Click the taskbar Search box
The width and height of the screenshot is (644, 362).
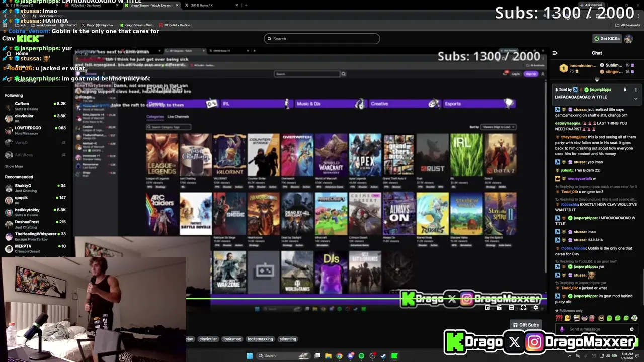[283, 356]
